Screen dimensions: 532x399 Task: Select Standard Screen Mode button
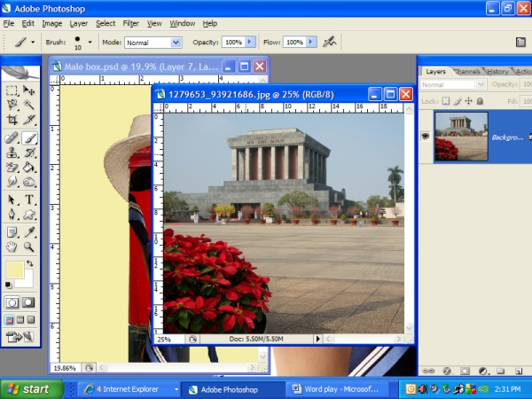(x=10, y=319)
